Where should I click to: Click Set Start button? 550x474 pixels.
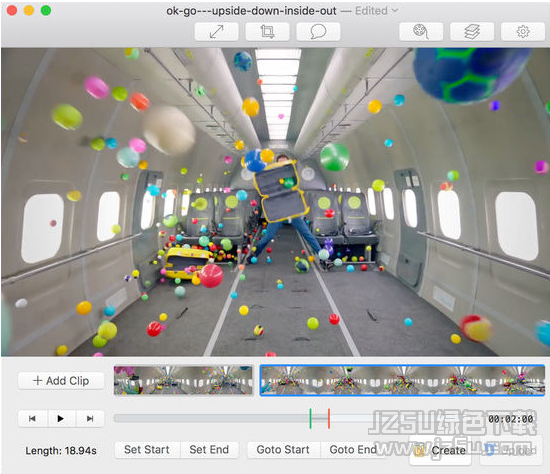click(x=147, y=450)
